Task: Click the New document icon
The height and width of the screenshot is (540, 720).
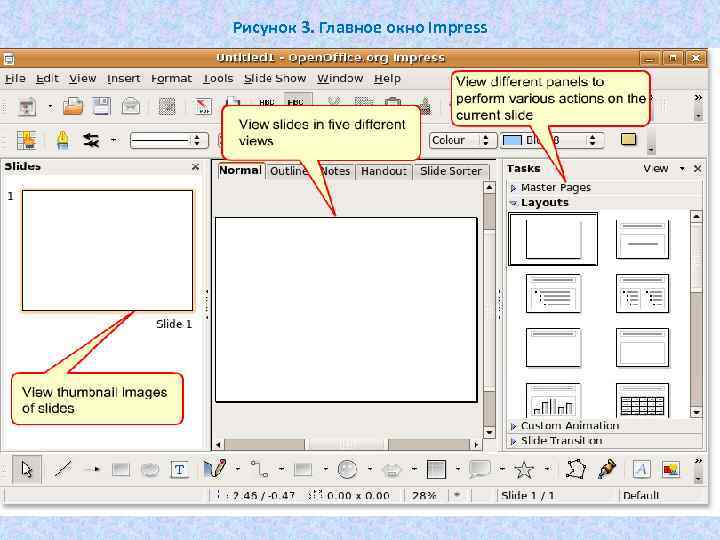Action: pos(27,107)
